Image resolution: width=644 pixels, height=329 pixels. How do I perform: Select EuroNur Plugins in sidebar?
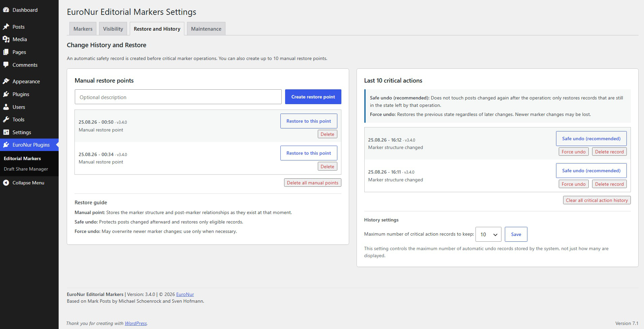29,145
